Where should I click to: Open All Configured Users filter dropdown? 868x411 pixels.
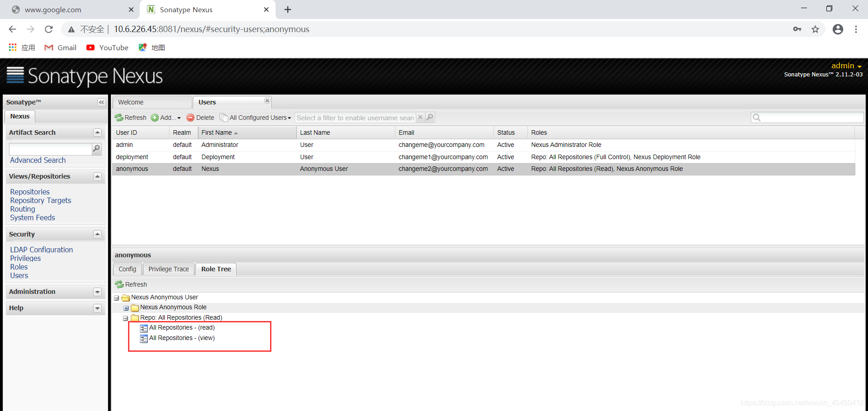[x=256, y=118]
